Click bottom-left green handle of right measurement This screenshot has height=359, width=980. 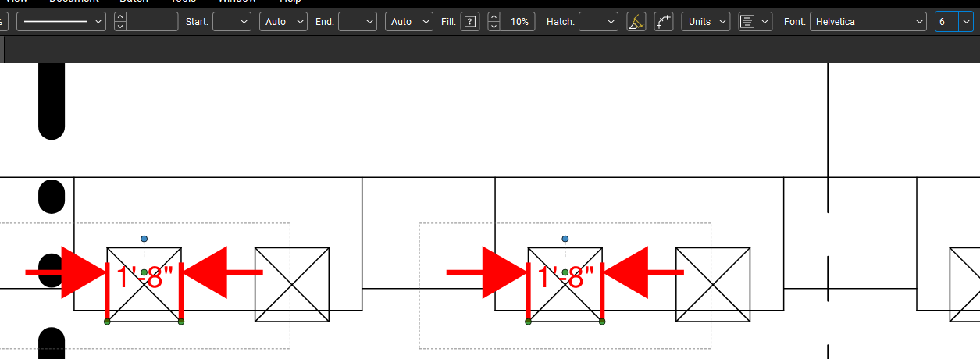coord(528,322)
